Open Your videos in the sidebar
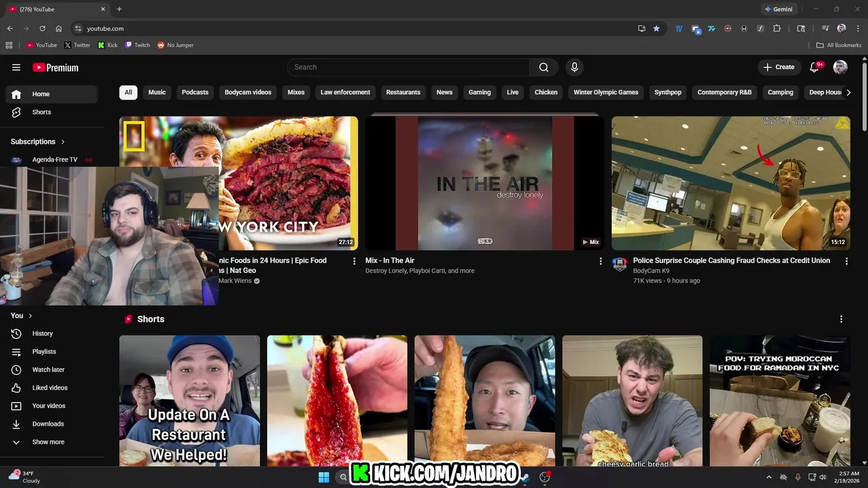The height and width of the screenshot is (488, 868). tap(52, 406)
